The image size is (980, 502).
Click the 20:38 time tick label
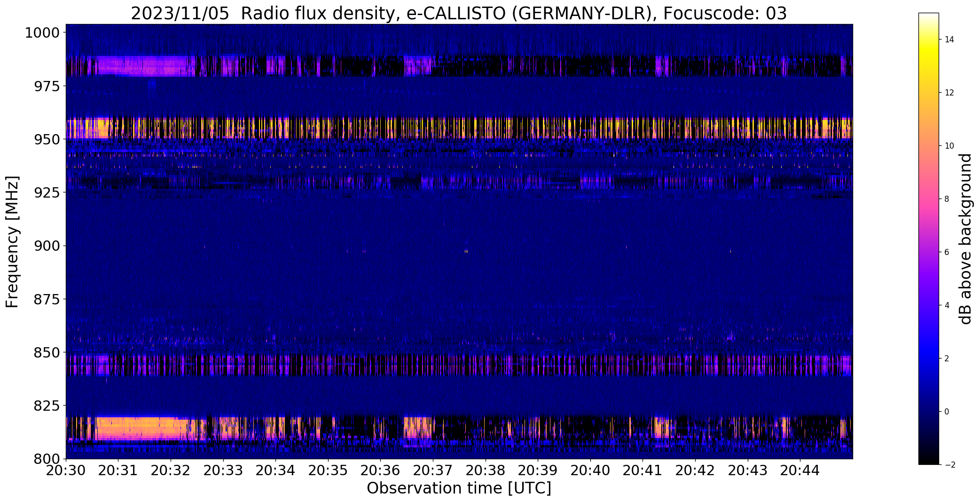point(486,470)
